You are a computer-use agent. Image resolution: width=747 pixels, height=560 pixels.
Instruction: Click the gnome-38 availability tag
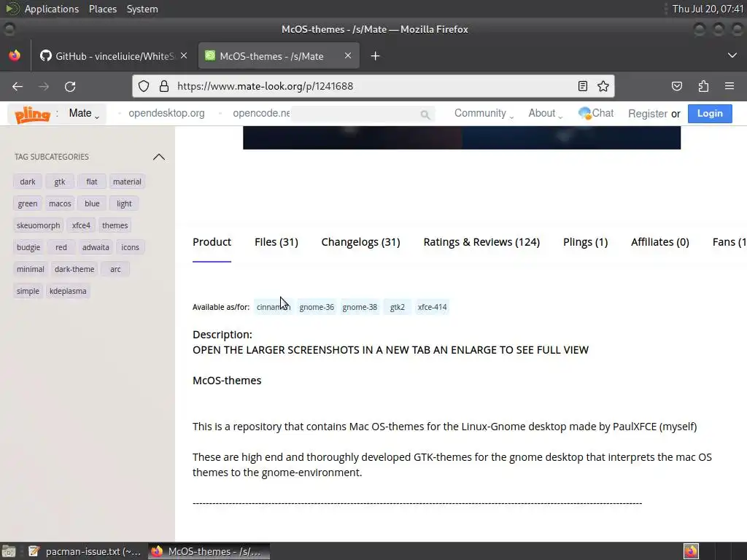click(x=360, y=307)
